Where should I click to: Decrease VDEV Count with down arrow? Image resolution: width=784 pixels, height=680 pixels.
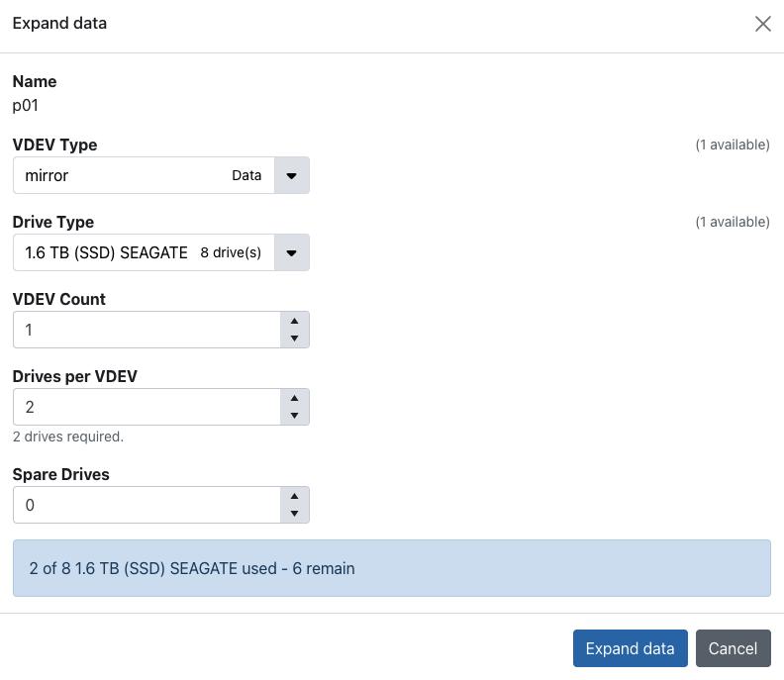pos(295,339)
